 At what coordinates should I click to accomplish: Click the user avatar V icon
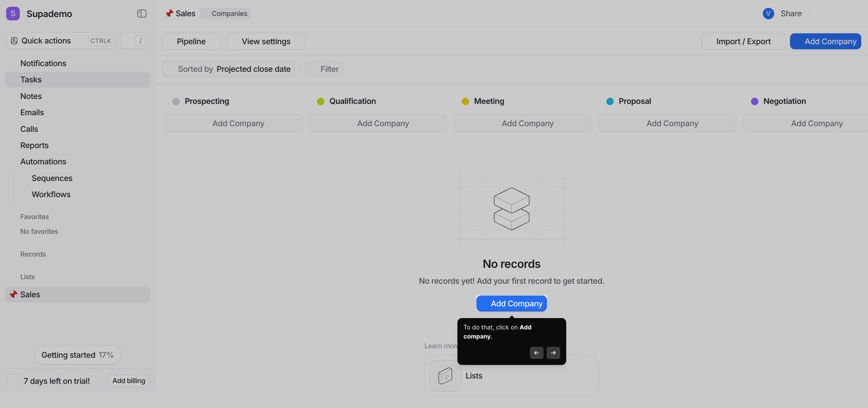768,14
